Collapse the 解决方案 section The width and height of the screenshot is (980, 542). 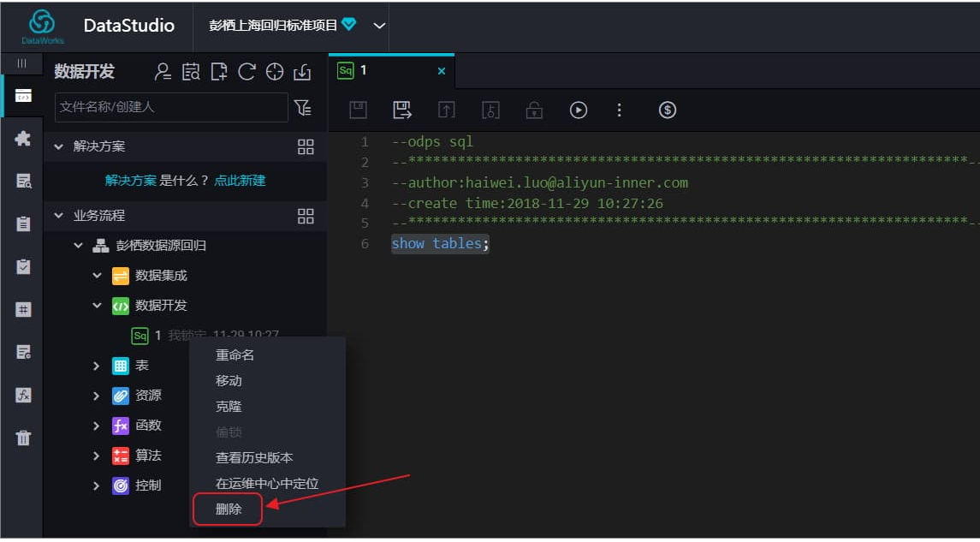coord(59,146)
